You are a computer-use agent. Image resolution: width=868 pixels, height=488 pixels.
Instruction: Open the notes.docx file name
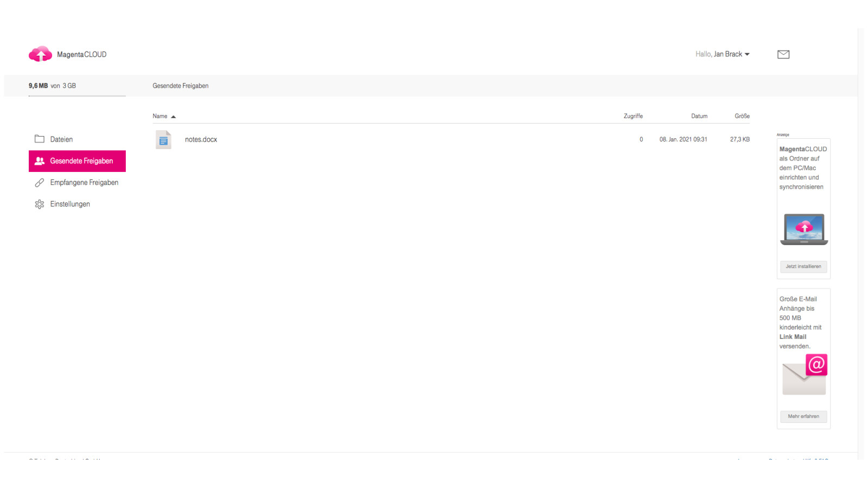[x=201, y=139]
